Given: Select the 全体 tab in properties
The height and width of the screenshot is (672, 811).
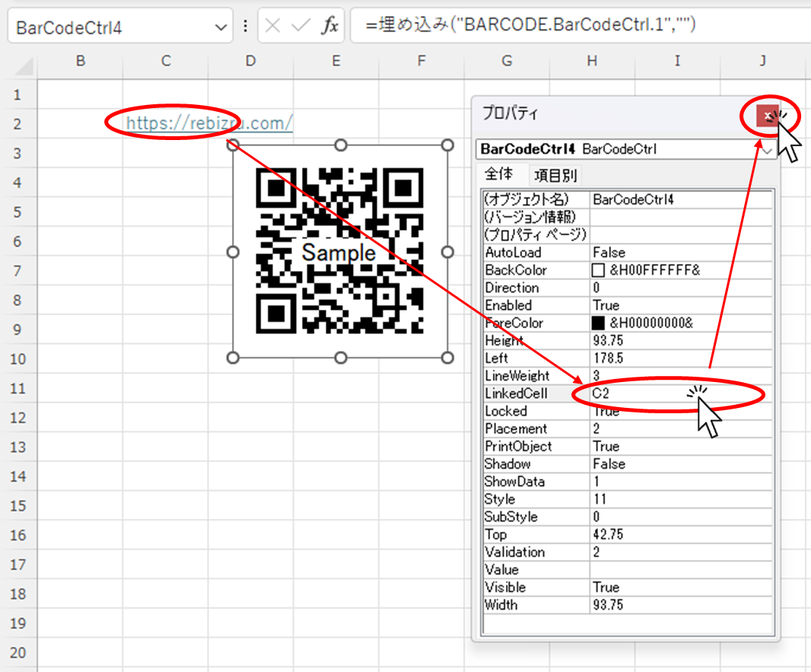Looking at the screenshot, I should (x=499, y=174).
